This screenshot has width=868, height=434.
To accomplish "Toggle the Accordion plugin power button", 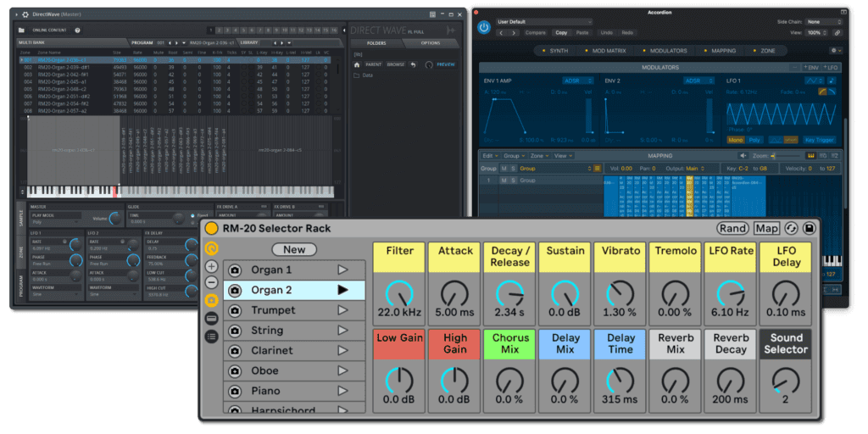I will click(x=484, y=27).
